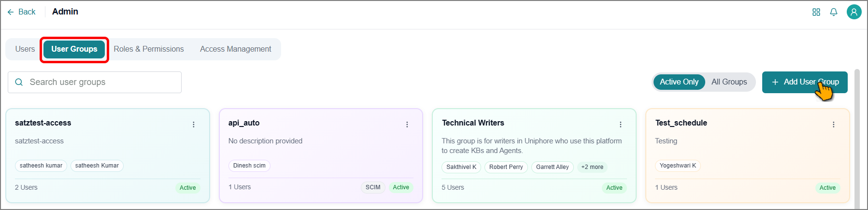The image size is (868, 210).
Task: Open Technical Writers card options menu
Action: click(621, 125)
